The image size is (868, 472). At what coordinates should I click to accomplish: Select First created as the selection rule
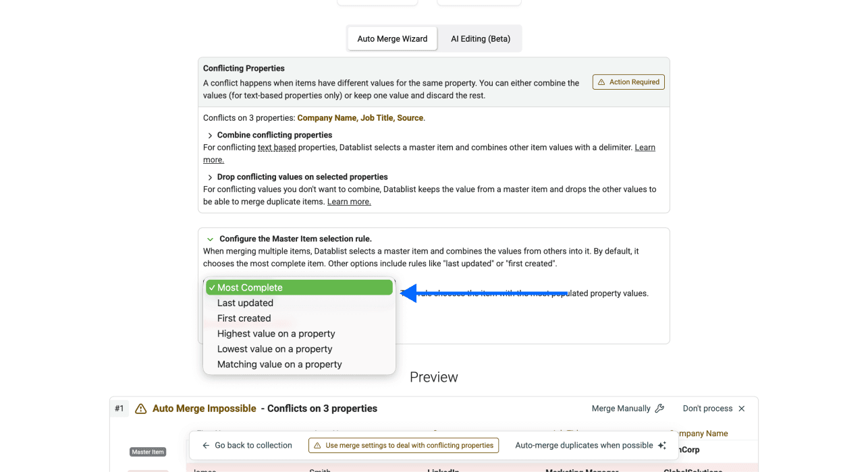tap(244, 318)
